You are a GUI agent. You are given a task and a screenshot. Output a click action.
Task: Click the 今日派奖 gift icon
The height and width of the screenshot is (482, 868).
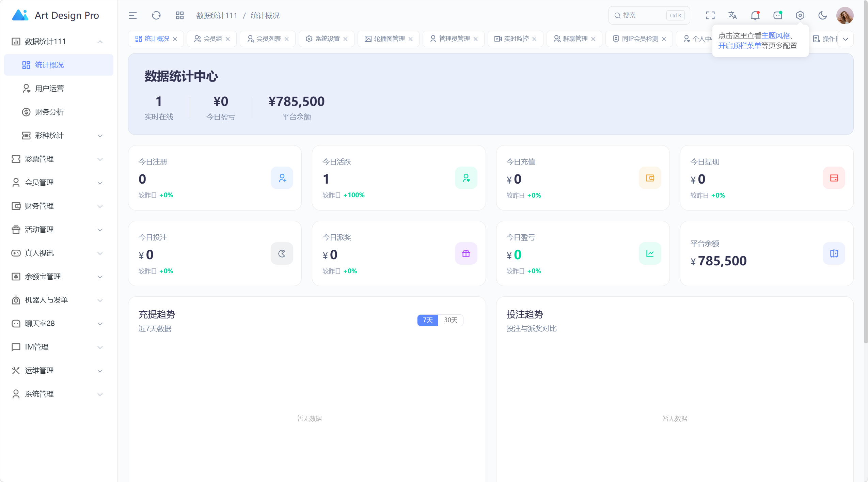[466, 253]
